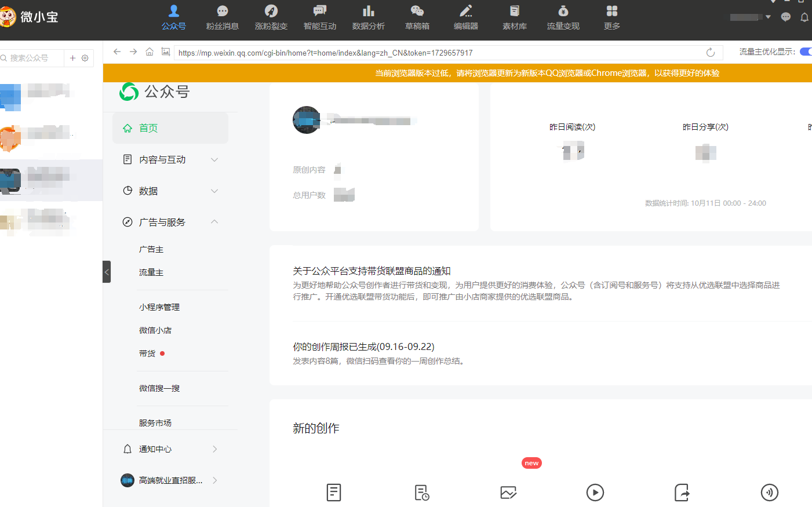Screen dimensions: 812x507
Task: Toggle 流量主优化显示 switch
Action: pyautogui.click(x=806, y=52)
